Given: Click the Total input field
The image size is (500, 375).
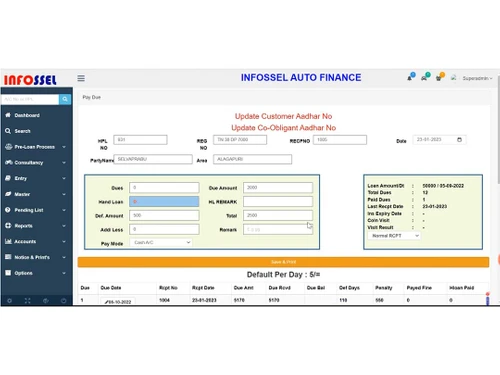Looking at the screenshot, I should coord(278,216).
